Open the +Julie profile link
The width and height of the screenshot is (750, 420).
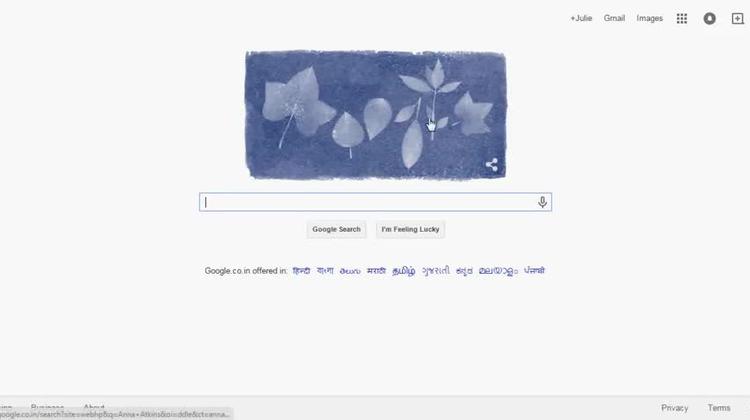[581, 18]
